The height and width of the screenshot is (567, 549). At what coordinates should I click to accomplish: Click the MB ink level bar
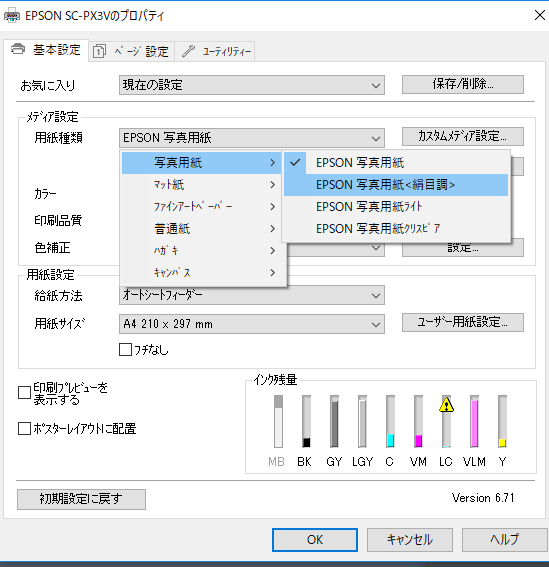click(x=278, y=421)
